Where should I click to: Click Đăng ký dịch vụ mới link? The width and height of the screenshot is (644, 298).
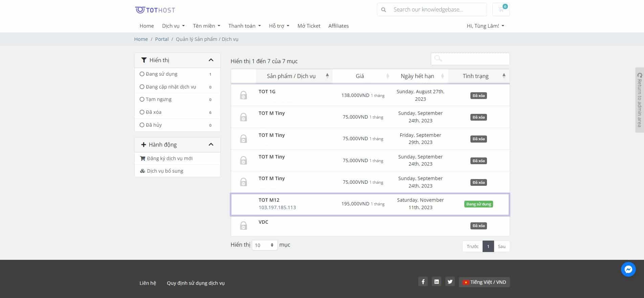(x=170, y=158)
